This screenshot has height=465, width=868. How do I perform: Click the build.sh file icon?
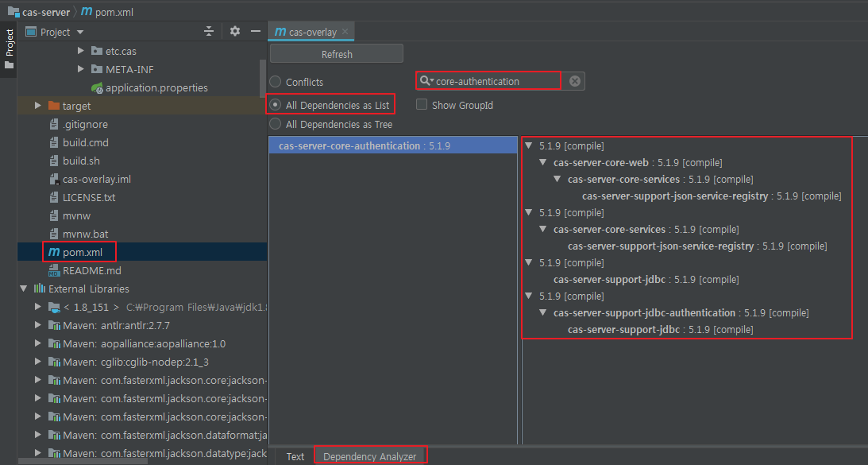click(x=54, y=161)
